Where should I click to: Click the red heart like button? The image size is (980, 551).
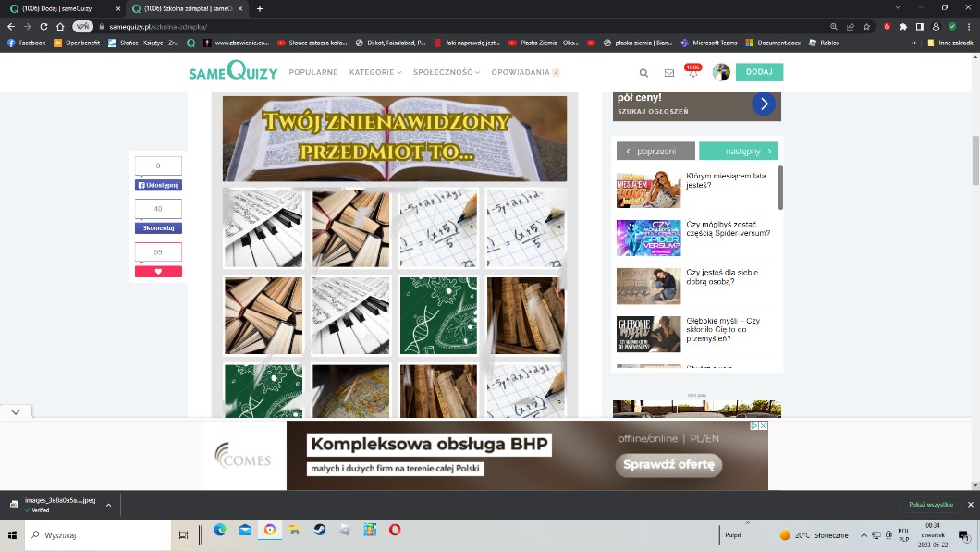pos(158,272)
